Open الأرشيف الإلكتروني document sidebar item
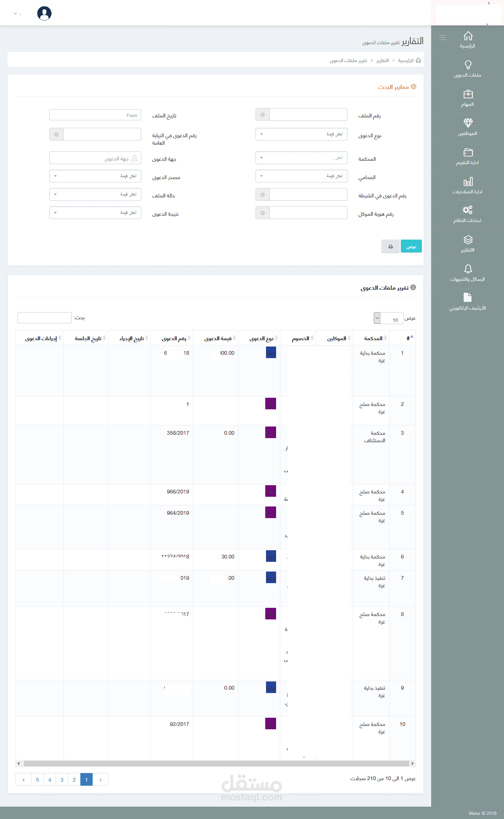This screenshot has height=819, width=504. 468,302
